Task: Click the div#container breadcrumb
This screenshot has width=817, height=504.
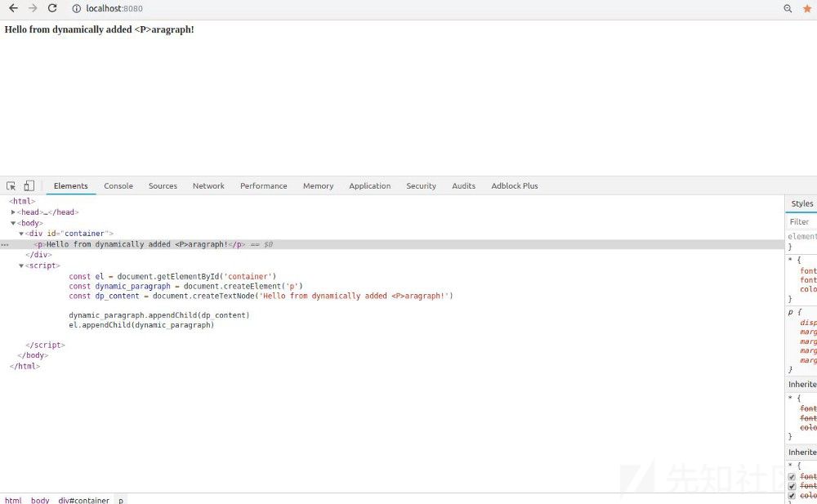Action: 84,500
